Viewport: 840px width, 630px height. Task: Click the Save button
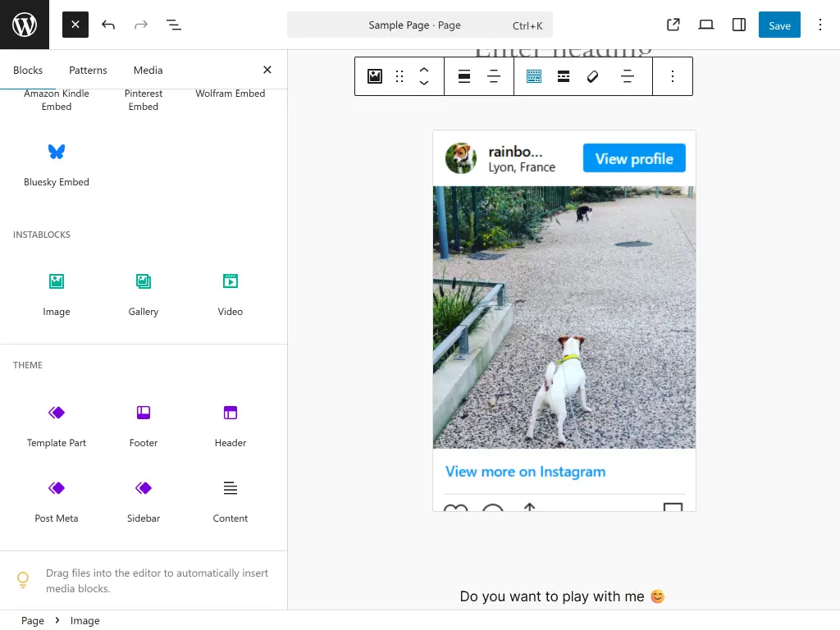tap(778, 25)
